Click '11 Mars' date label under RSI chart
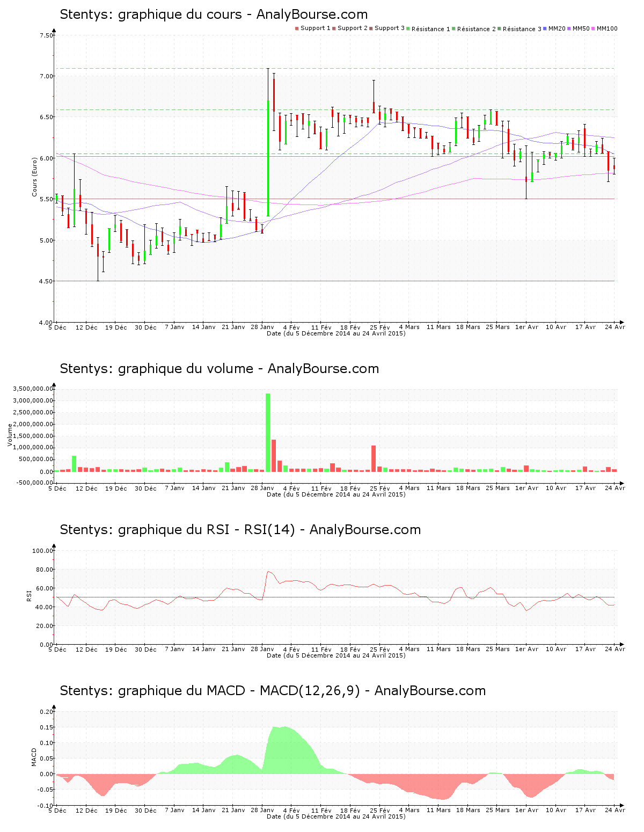Image resolution: width=644 pixels, height=832 pixels. point(438,649)
